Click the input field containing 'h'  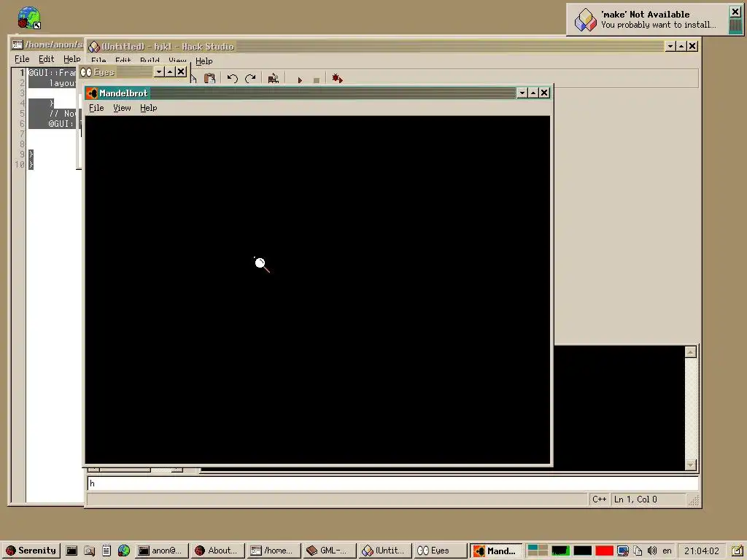[392, 483]
